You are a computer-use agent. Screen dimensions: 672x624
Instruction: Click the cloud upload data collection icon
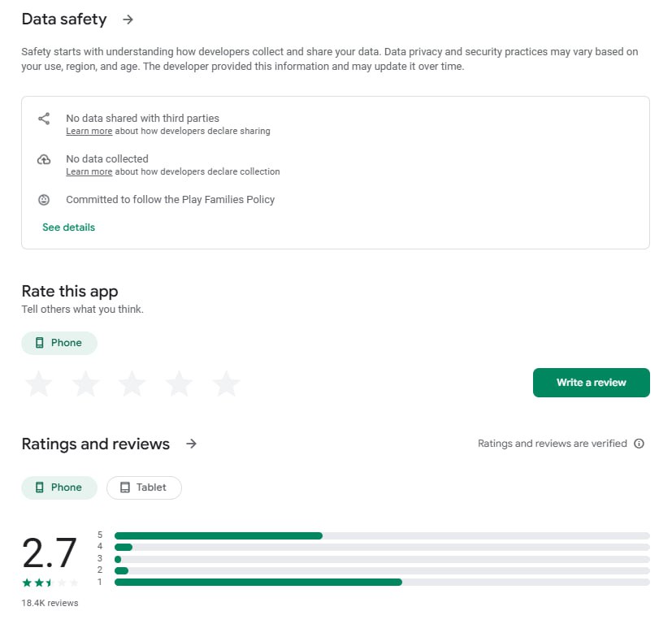coord(44,160)
